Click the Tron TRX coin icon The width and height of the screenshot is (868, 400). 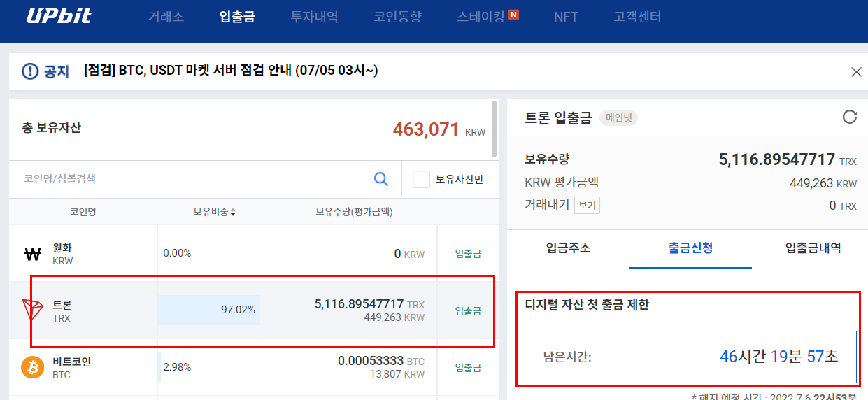[32, 310]
